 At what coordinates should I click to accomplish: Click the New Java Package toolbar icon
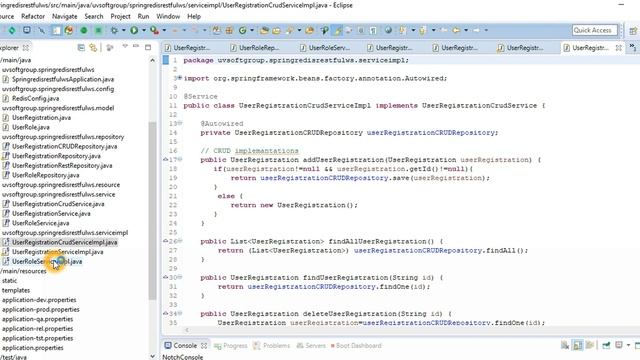[x=229, y=30]
